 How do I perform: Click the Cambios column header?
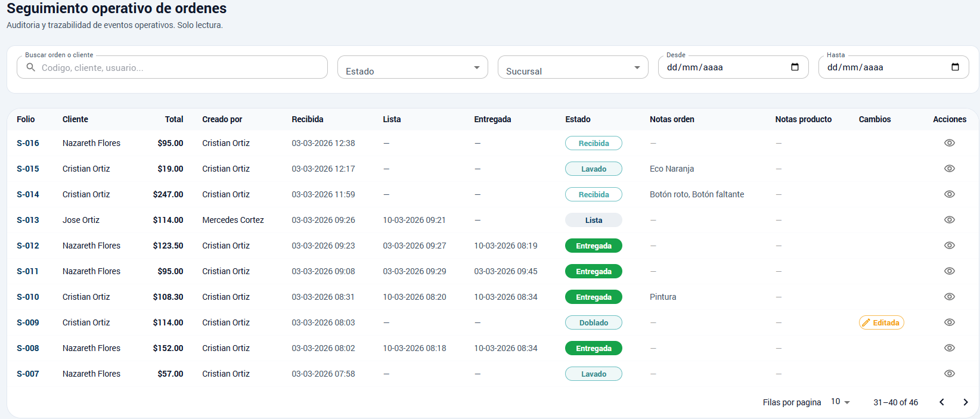point(874,119)
